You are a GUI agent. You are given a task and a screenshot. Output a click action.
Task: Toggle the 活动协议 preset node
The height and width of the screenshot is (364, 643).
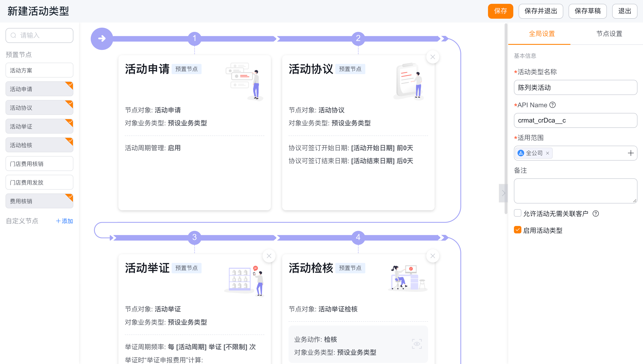coord(39,108)
